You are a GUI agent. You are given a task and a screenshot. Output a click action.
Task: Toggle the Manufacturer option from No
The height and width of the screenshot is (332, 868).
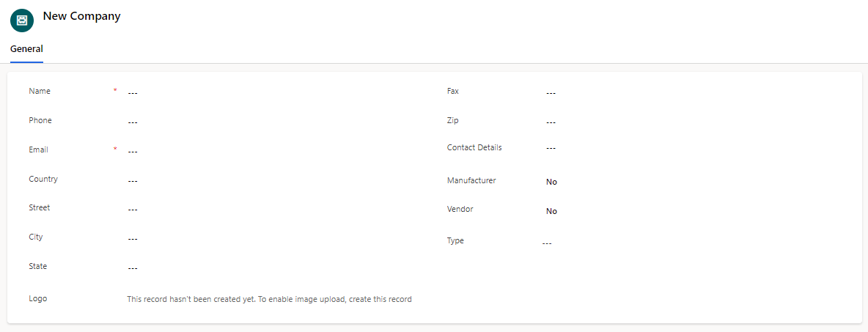point(551,182)
